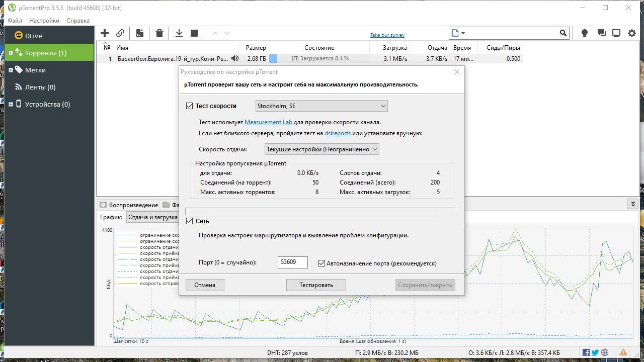This screenshot has width=644, height=362.
Task: Stop the torrent with square icon
Action: coord(194,33)
